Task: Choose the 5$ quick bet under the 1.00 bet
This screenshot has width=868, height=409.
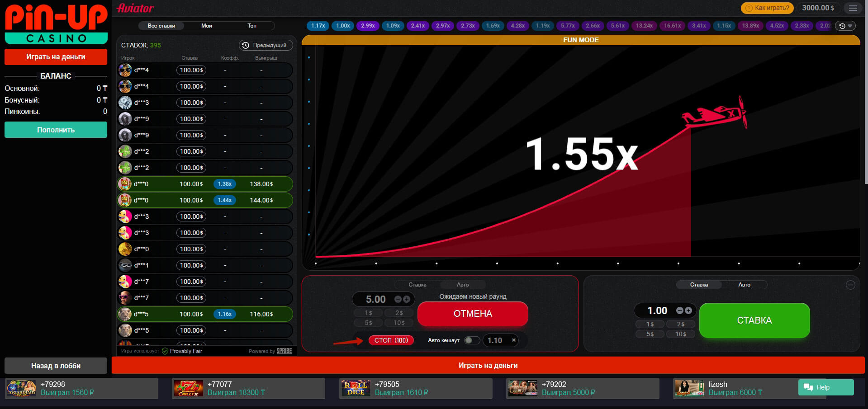Action: click(650, 334)
